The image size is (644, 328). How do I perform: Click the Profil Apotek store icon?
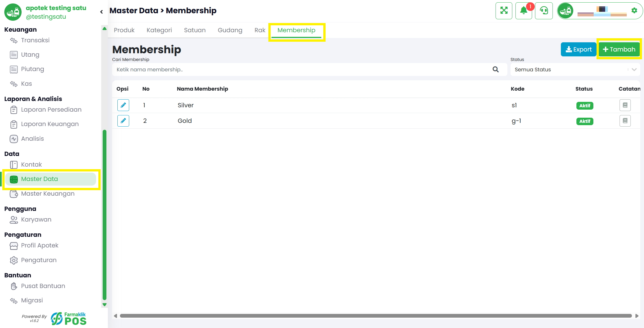[14, 246]
